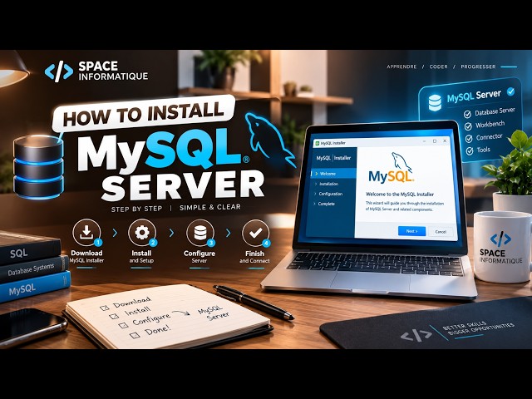
Task: Tick the notebook's Download checkbox
Action: pyautogui.click(x=105, y=308)
